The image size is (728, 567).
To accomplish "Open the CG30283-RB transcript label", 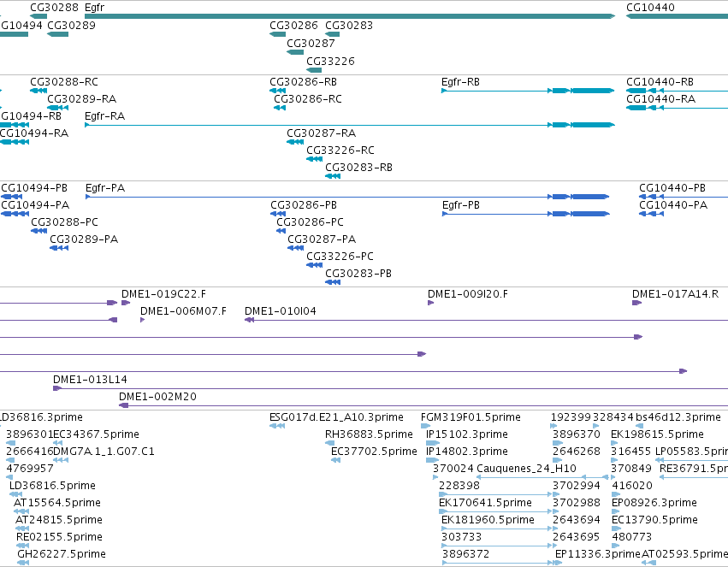I will (359, 168).
